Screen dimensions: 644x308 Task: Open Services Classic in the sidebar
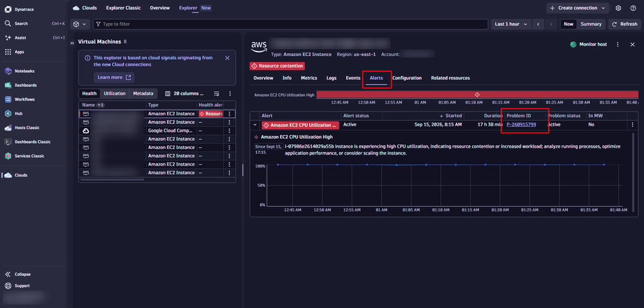(30, 156)
